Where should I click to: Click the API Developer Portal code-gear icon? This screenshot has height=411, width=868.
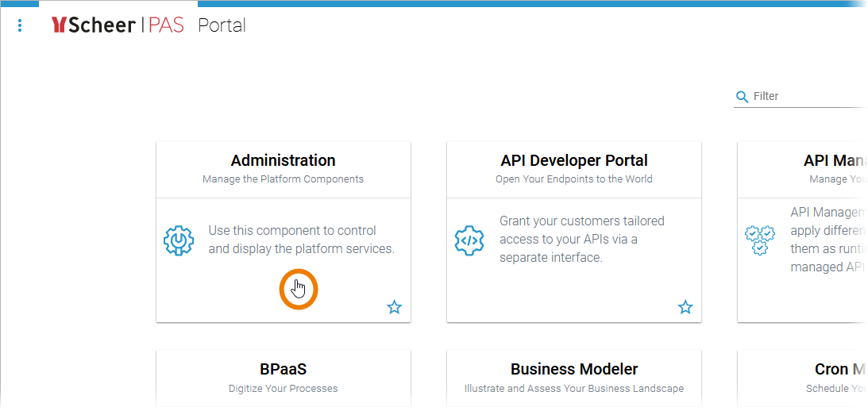click(x=469, y=240)
